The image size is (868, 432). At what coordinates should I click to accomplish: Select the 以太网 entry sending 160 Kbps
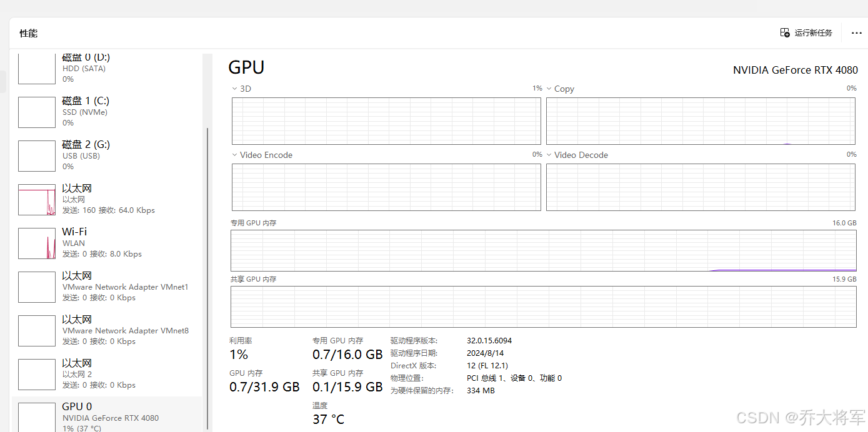click(x=107, y=200)
